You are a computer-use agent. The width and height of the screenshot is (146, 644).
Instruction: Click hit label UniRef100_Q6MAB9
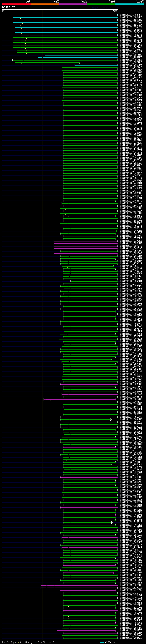(131, 628)
